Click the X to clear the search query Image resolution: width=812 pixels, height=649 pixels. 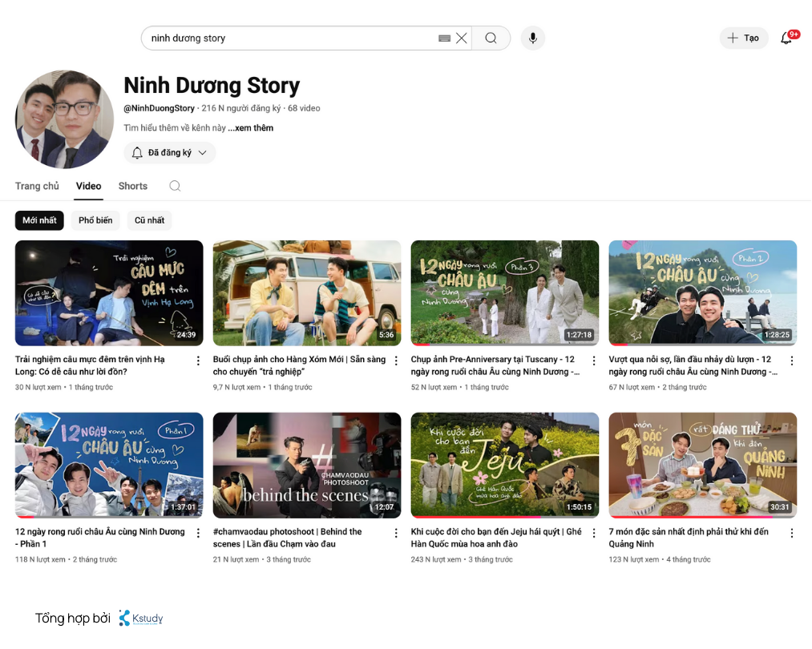[x=461, y=38]
